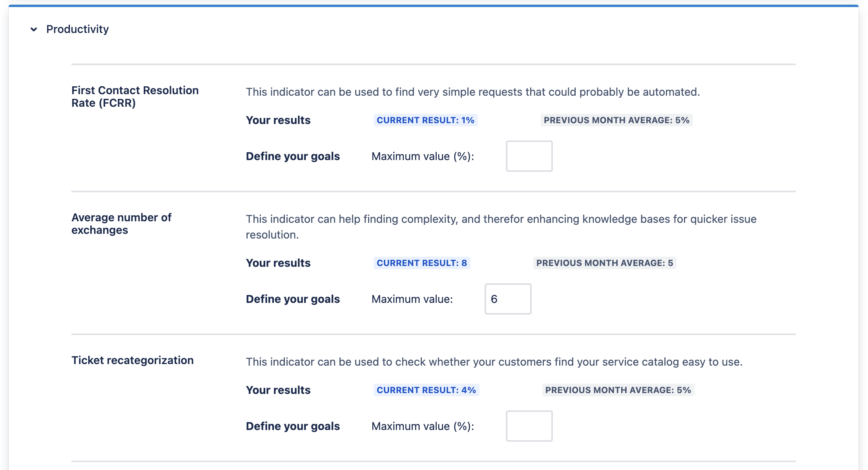Click the knowledge bases complexity description text
Screen dimensions: 868x470
click(x=501, y=219)
